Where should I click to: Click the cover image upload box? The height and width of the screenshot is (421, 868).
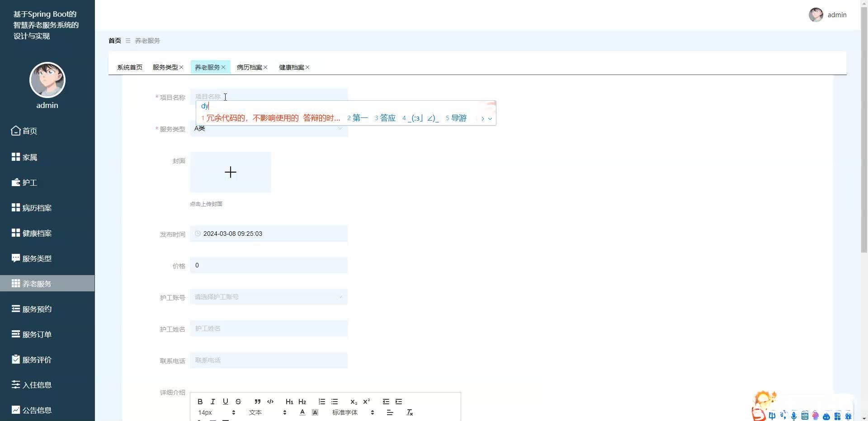click(231, 172)
